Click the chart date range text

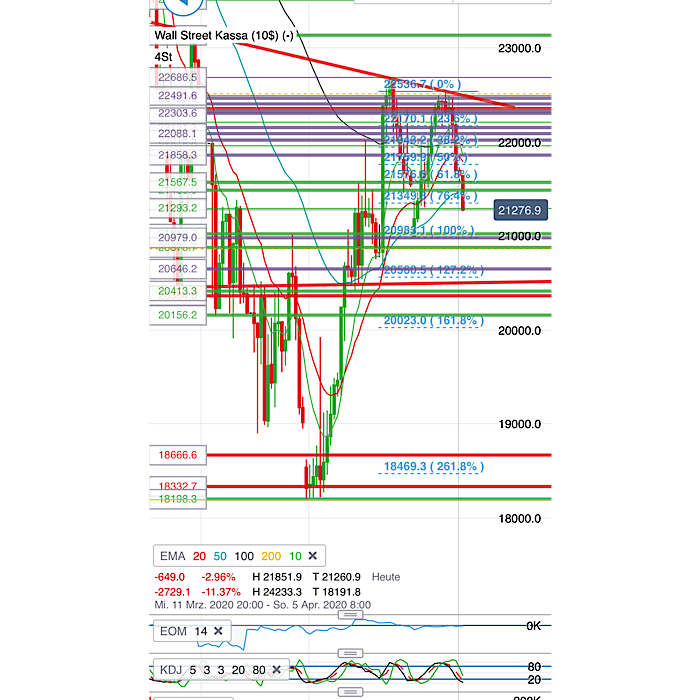point(262,605)
